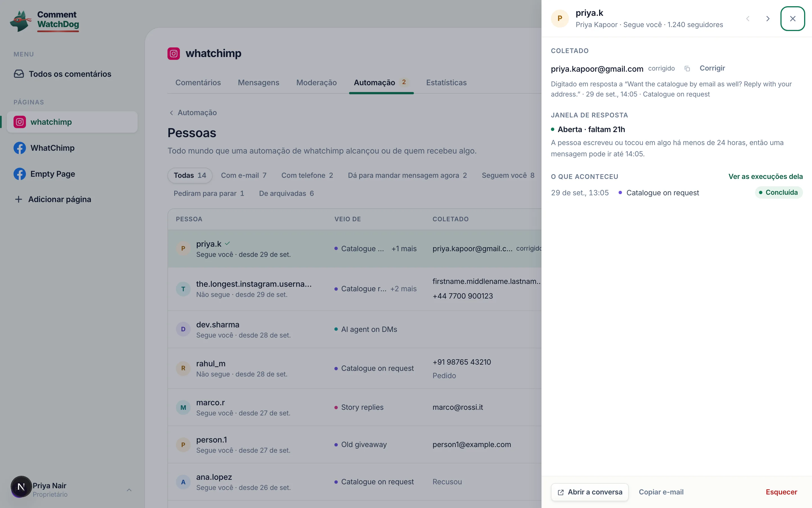
Task: Click the Concluída status badge
Action: click(x=778, y=192)
